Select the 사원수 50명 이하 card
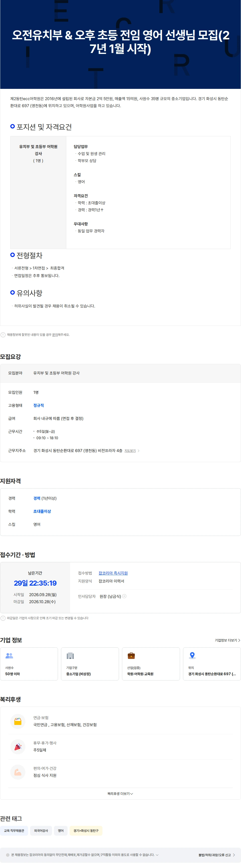Screen dimensions: 241x868 coord(29,664)
